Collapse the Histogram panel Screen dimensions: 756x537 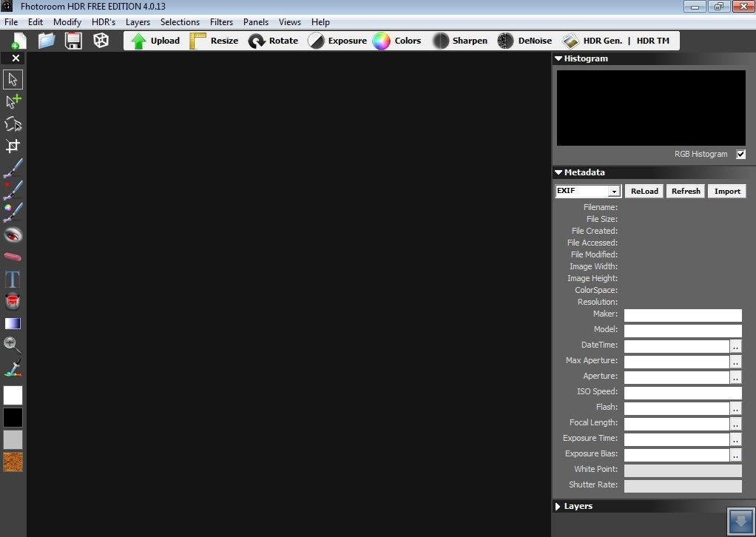tap(558, 59)
